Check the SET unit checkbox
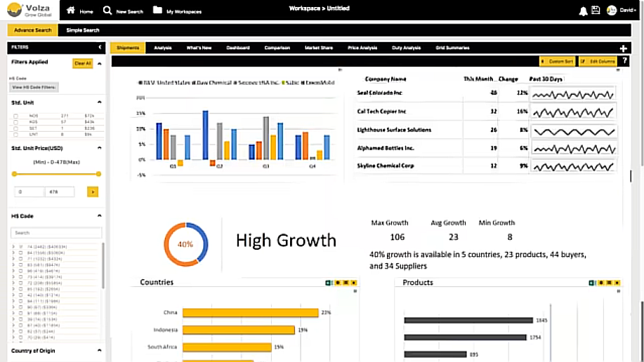The image size is (644, 362). [x=15, y=128]
